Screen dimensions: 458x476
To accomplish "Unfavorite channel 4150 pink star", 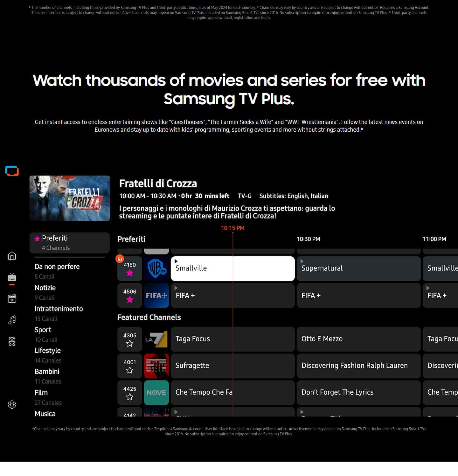I will [130, 273].
